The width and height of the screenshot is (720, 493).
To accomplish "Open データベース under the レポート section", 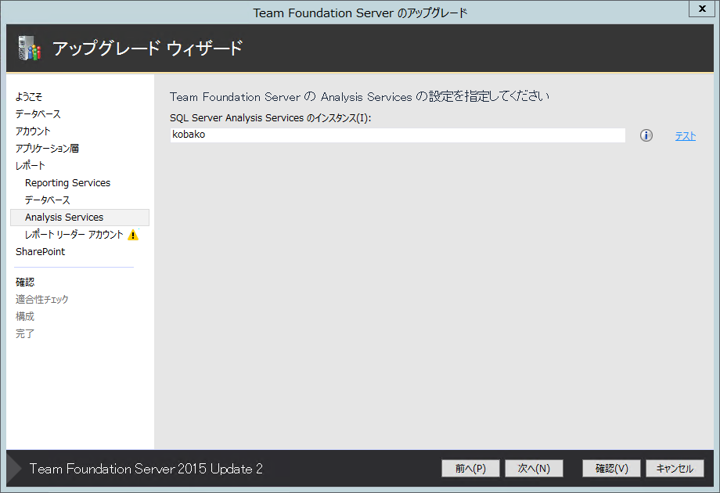I will click(x=47, y=200).
